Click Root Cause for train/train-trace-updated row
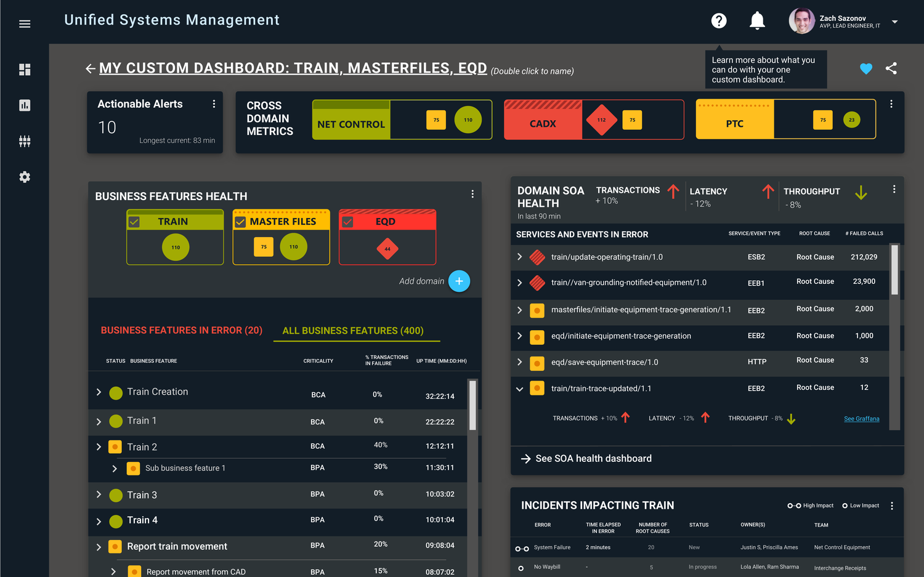The height and width of the screenshot is (577, 924). [x=815, y=387]
